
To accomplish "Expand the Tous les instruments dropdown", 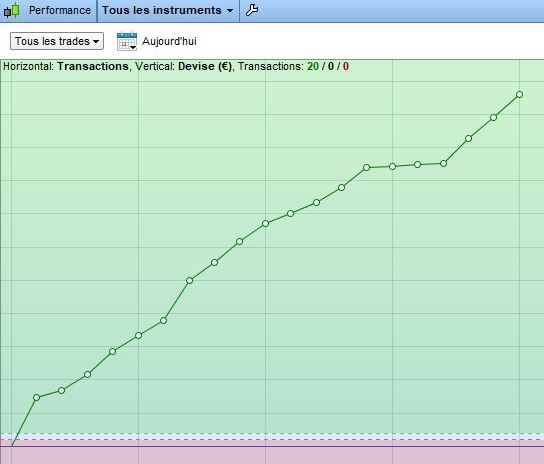I will point(168,10).
